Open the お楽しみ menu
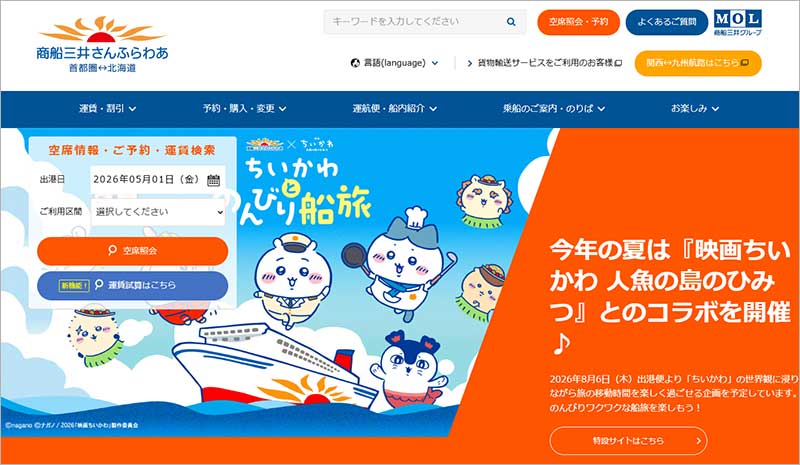Viewport: 800px width, 465px height. click(x=694, y=108)
